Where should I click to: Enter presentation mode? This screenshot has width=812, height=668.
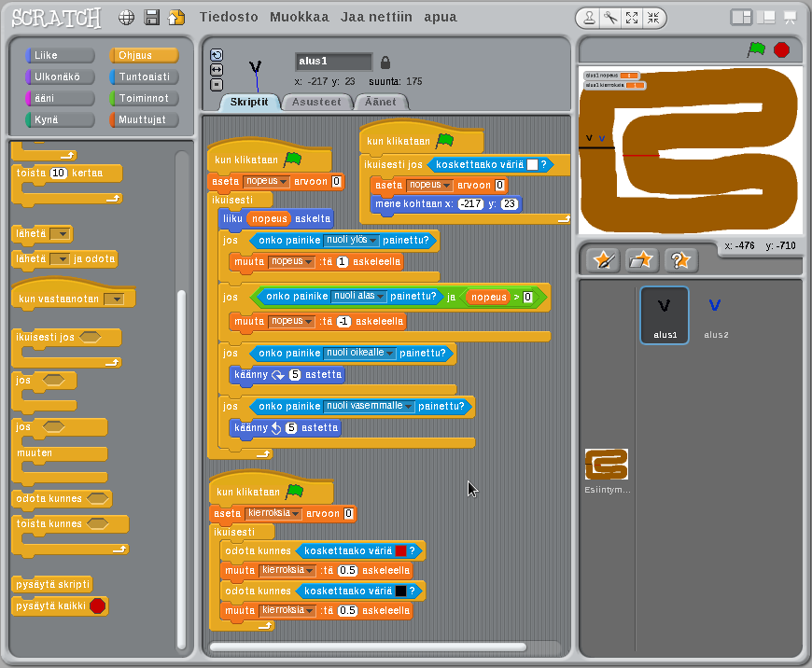click(791, 18)
